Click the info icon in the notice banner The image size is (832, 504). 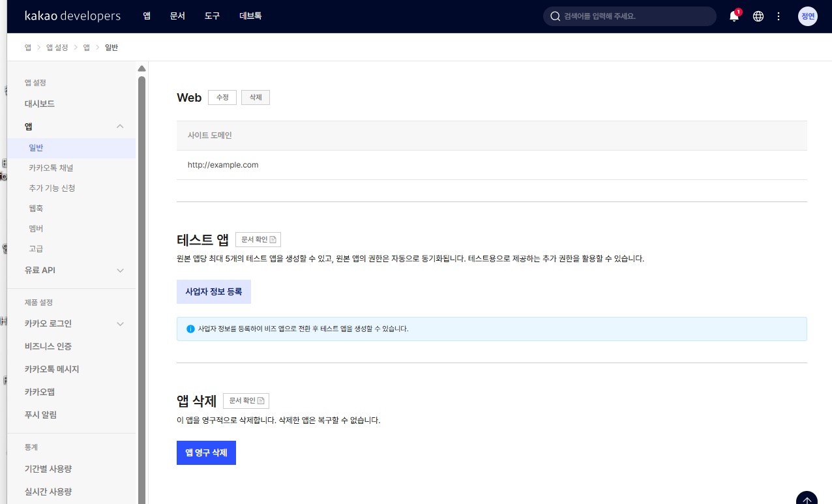point(190,329)
